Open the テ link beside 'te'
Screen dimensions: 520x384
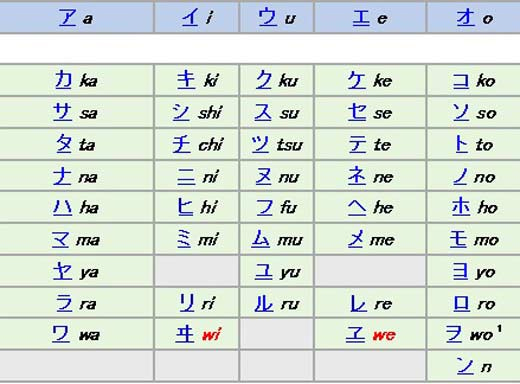pos(358,144)
